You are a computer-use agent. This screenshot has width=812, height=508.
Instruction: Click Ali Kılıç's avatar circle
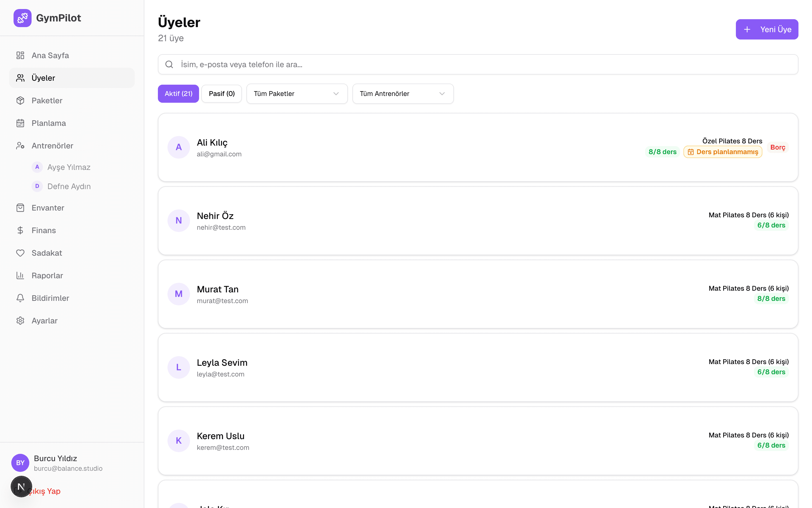coord(179,147)
